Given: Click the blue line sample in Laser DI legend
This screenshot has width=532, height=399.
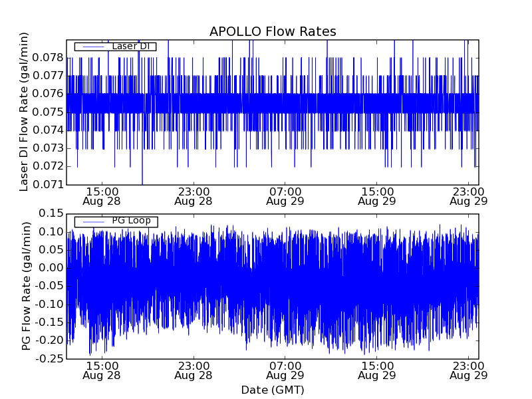Looking at the screenshot, I should click(x=93, y=47).
